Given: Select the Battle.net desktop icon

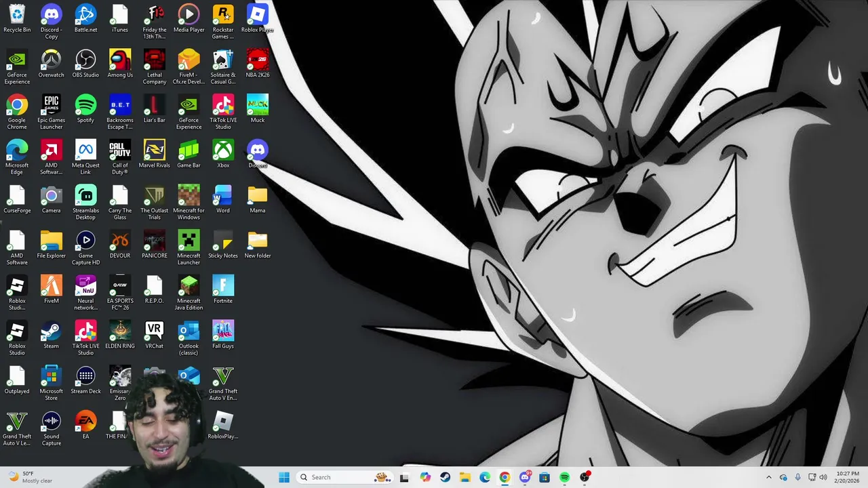Looking at the screenshot, I should pyautogui.click(x=85, y=19).
